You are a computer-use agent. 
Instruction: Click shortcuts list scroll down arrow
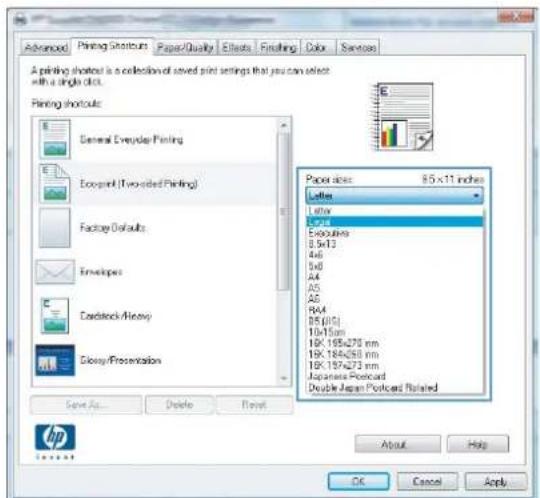coord(284,378)
